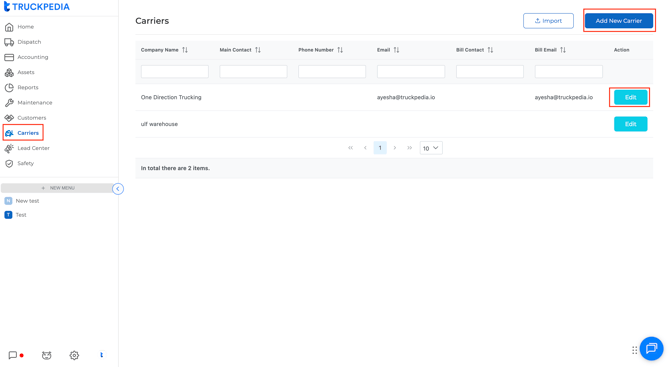Open the Dispatch truck icon
This screenshot has width=670, height=367.
click(x=9, y=42)
